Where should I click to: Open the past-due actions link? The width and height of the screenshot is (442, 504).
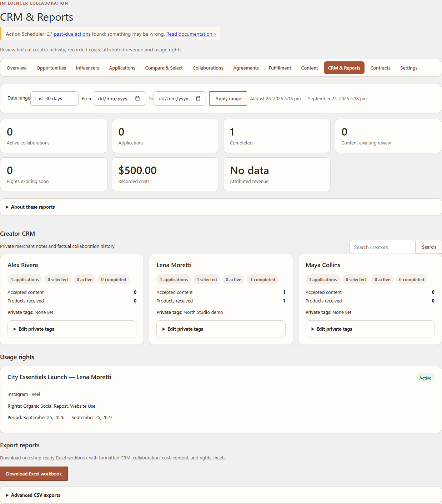pos(72,34)
